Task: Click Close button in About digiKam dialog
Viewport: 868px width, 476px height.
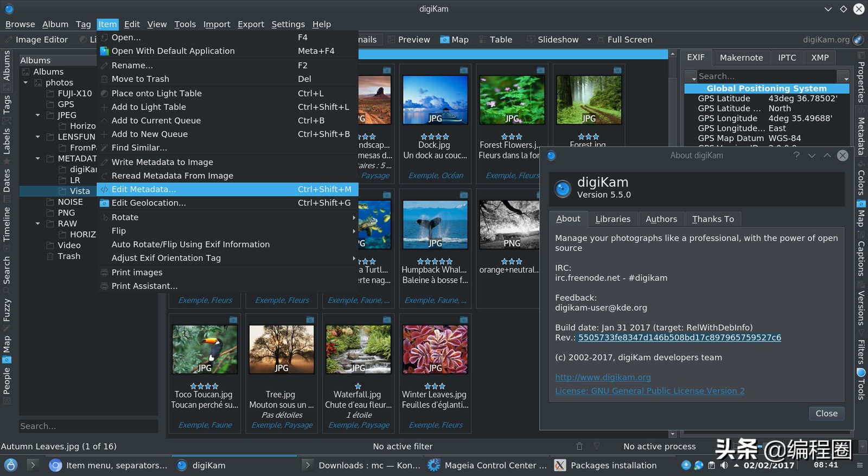Action: click(x=826, y=414)
